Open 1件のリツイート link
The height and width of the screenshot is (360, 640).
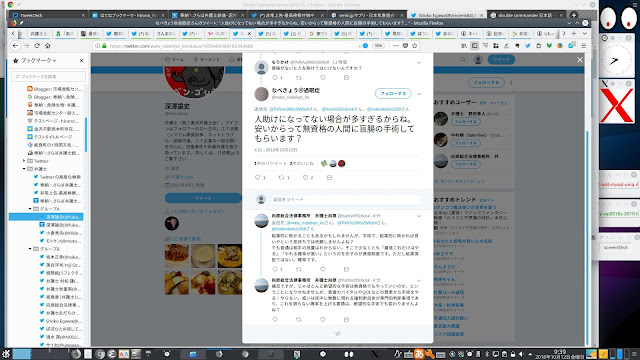[x=270, y=163]
